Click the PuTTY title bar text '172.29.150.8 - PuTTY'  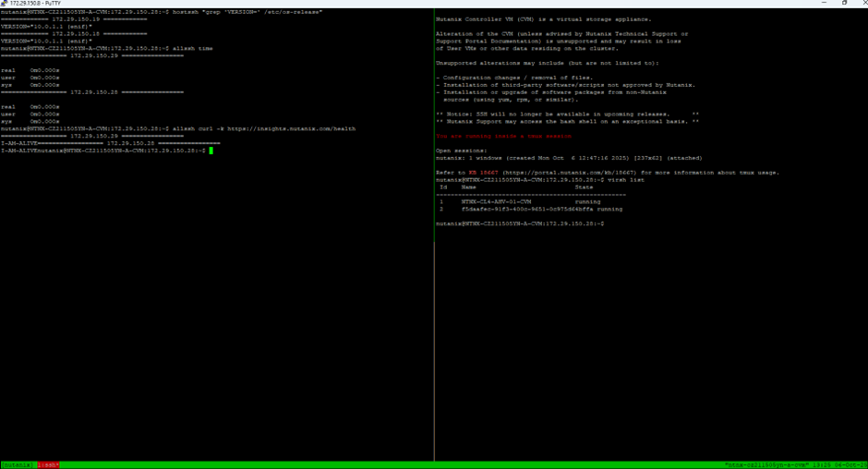tap(35, 4)
